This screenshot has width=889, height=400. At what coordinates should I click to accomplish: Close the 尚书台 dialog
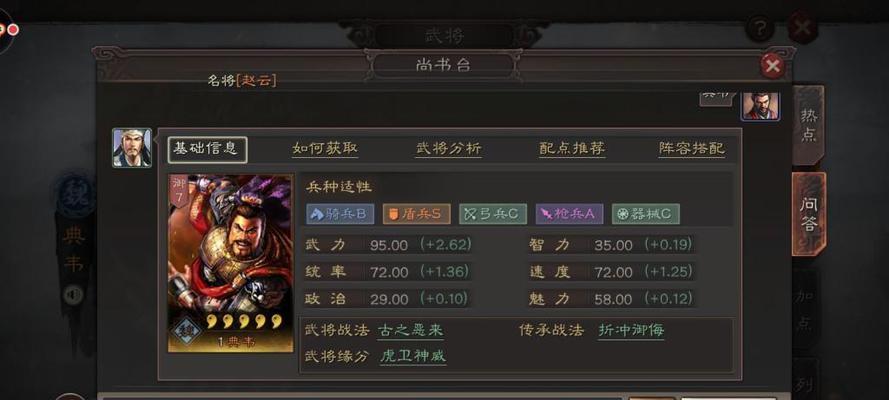(x=772, y=66)
